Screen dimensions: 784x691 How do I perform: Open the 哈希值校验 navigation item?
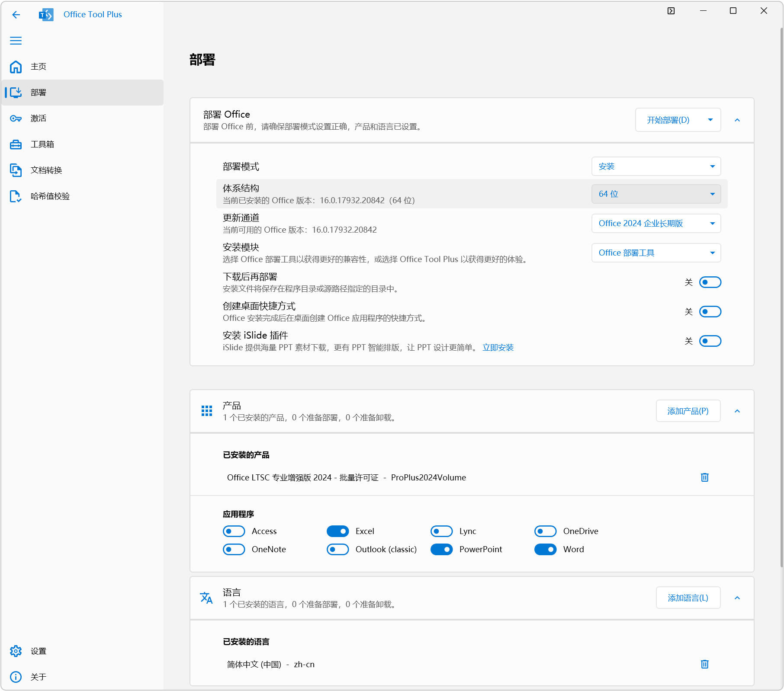pos(82,196)
